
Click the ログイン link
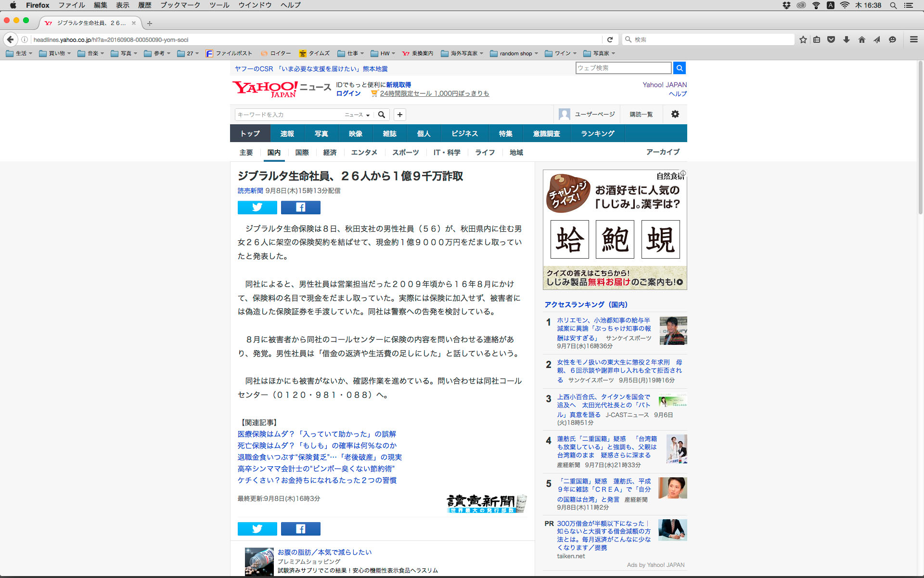[348, 93]
